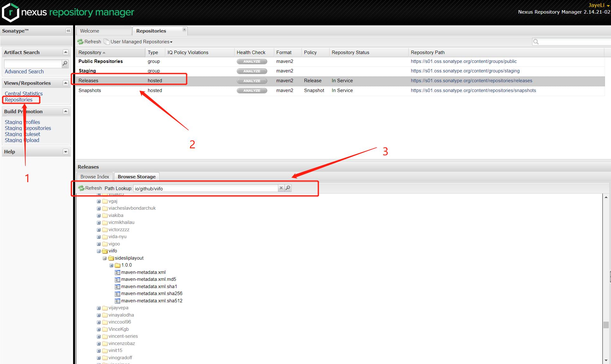
Task: Click the search icon in the repositories filter
Action: click(536, 42)
